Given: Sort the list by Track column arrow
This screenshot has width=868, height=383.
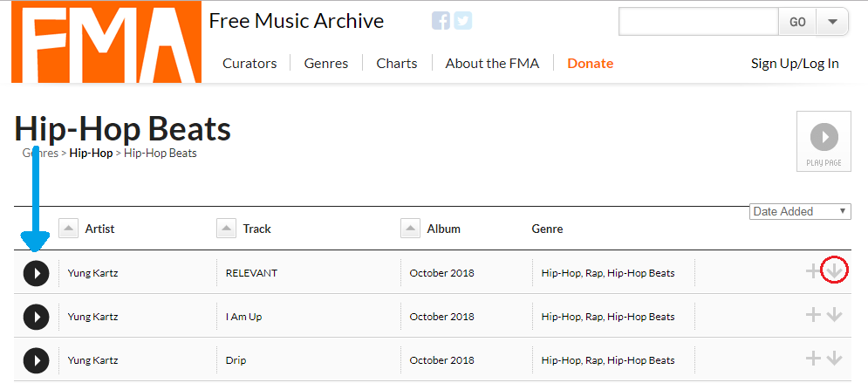Looking at the screenshot, I should click(226, 228).
